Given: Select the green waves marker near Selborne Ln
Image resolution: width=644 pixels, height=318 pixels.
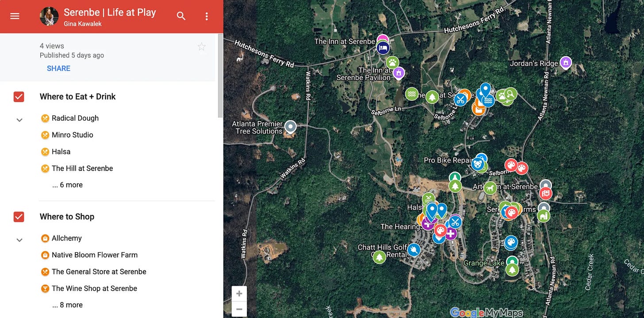Looking at the screenshot, I should coord(412,94).
